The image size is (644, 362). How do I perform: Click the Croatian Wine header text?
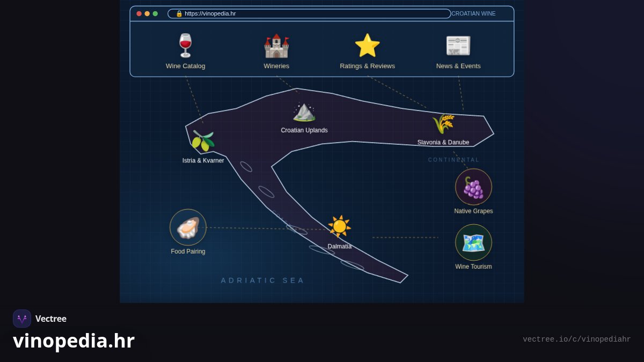473,13
